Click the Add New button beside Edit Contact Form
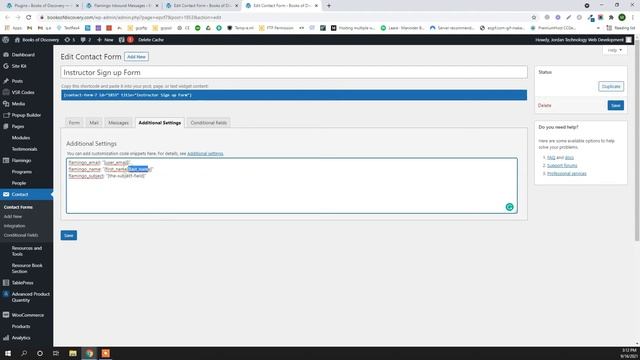640x360 pixels. 136,57
